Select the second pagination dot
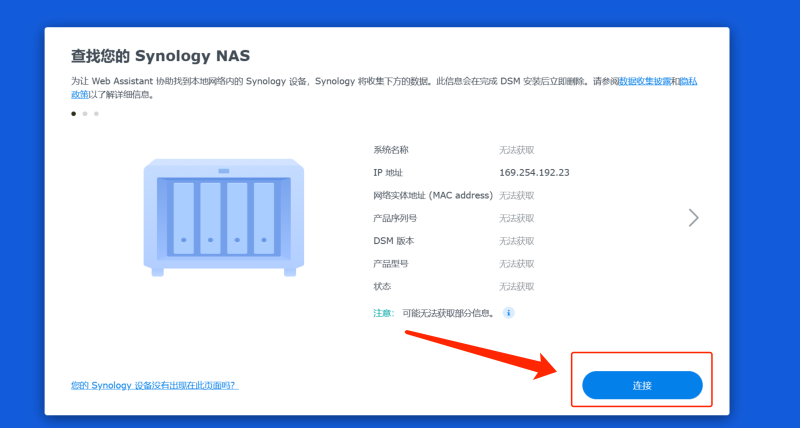The width and height of the screenshot is (800, 428). point(85,114)
